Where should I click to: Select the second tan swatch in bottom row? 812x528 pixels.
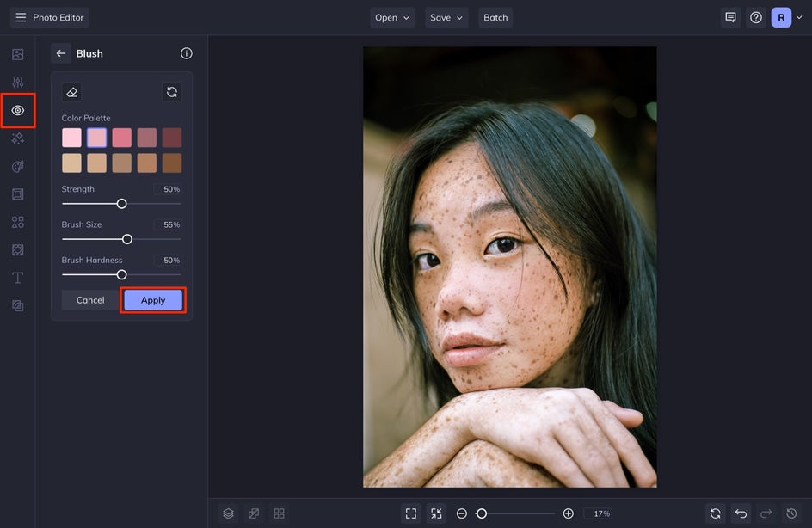(x=97, y=163)
